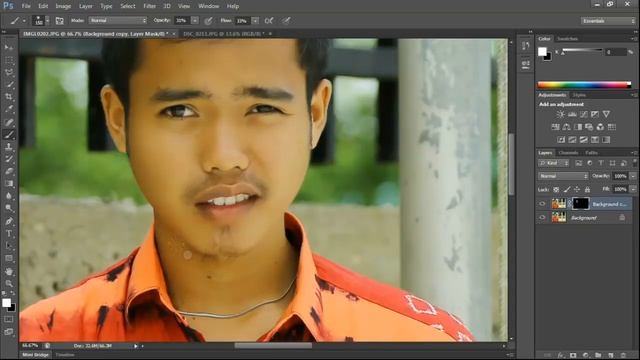The width and height of the screenshot is (640, 360).
Task: Select the Gradient tool
Action: click(x=9, y=183)
